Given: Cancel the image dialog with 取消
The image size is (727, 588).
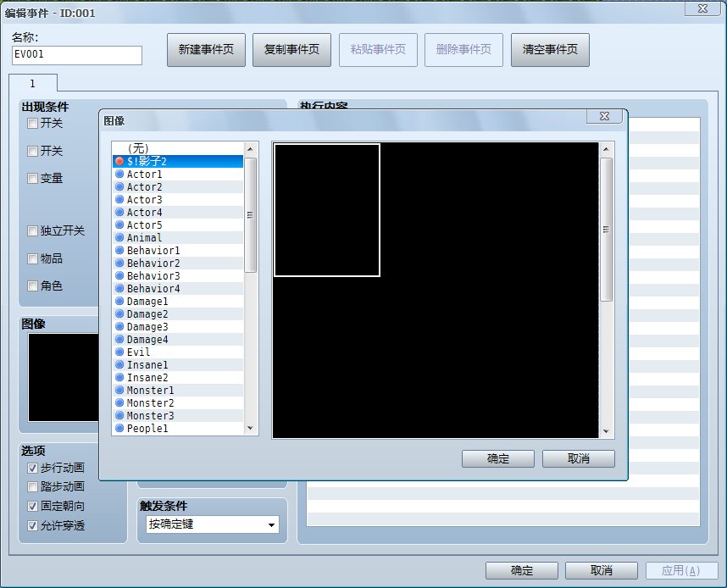Looking at the screenshot, I should click(579, 458).
